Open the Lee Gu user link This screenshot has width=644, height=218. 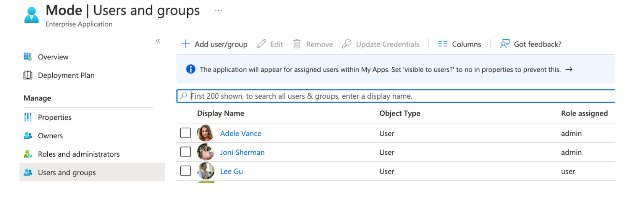(231, 172)
